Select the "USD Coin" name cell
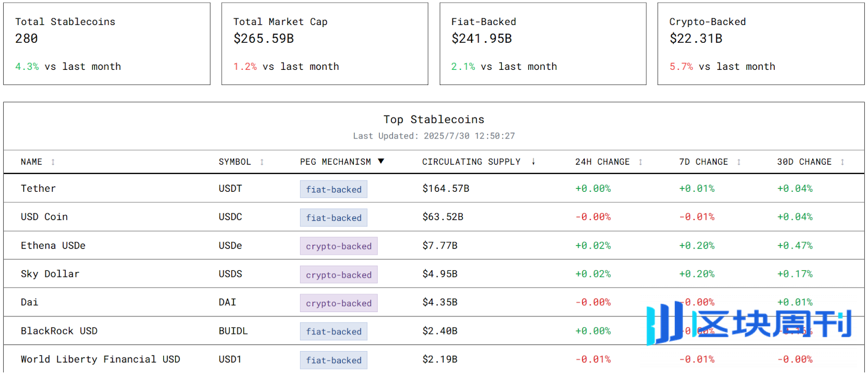This screenshot has width=868, height=376. coord(44,217)
